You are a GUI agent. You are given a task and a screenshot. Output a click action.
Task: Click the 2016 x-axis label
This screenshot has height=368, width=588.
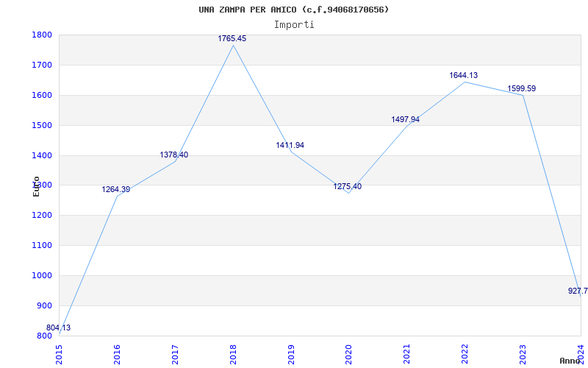117,355
